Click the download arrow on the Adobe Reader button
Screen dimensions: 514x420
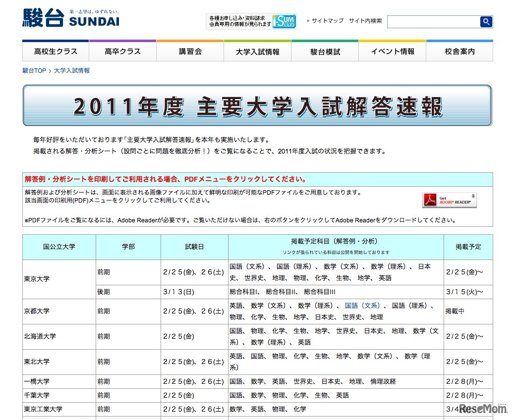473,196
